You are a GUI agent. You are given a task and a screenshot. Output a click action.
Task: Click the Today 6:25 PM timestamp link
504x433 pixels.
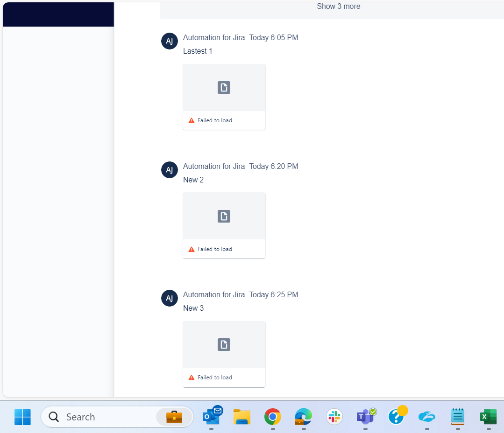point(273,294)
